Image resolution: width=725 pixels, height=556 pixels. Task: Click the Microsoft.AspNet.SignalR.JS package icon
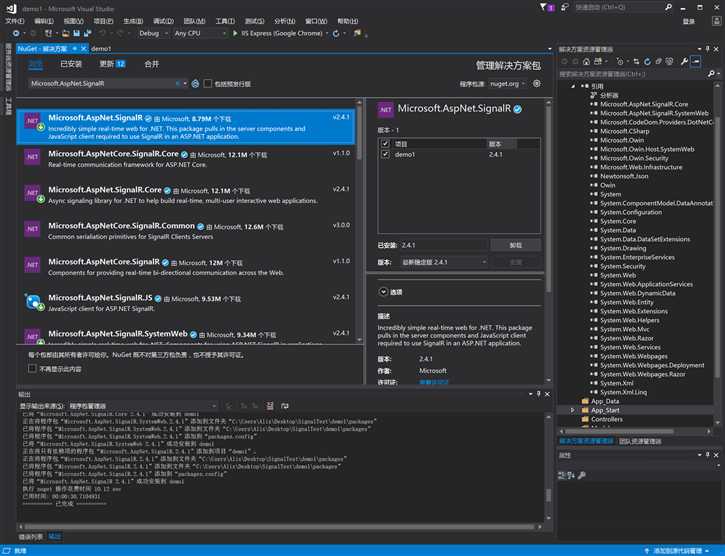[x=33, y=303]
